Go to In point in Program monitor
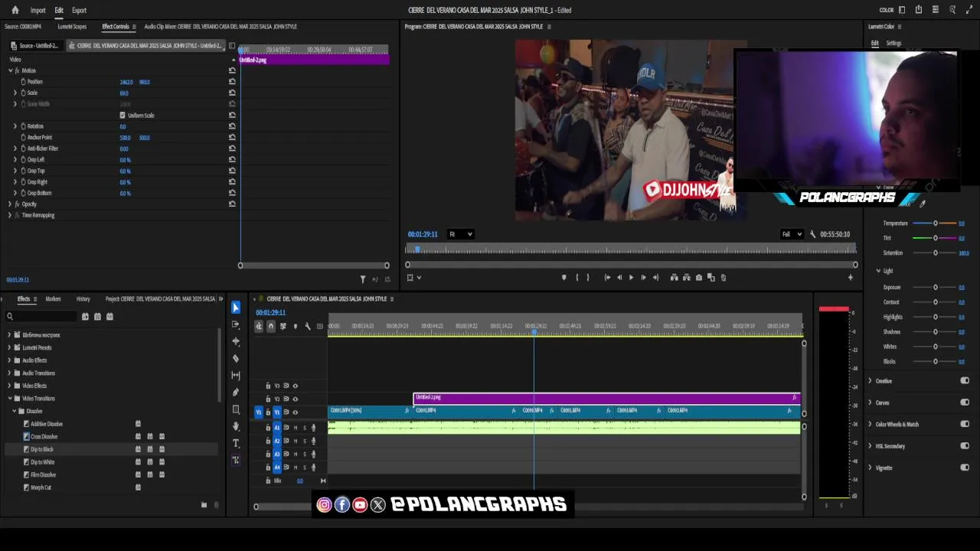980x551 pixels. [x=607, y=278]
